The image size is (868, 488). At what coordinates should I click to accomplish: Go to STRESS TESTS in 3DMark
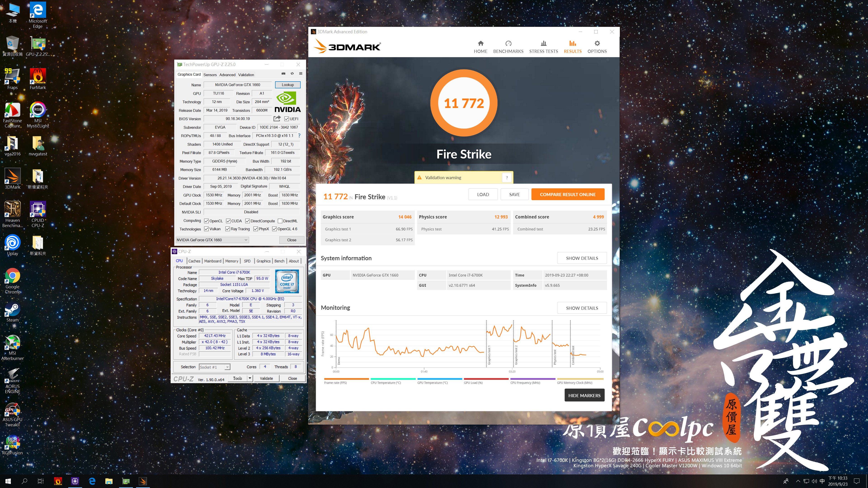pyautogui.click(x=543, y=47)
